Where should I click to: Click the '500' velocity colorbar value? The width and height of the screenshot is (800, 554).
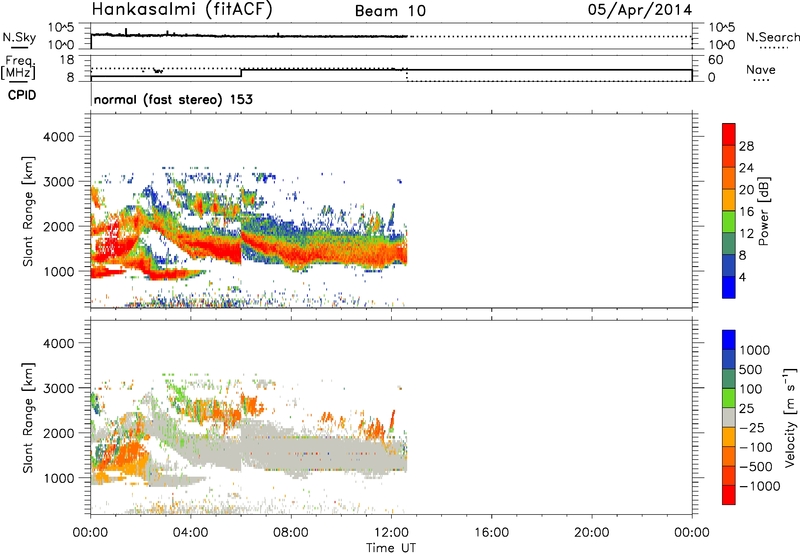751,369
